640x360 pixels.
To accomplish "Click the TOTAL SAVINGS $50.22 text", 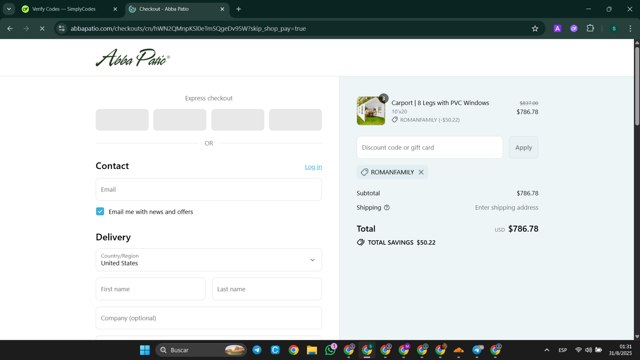I will pos(402,242).
